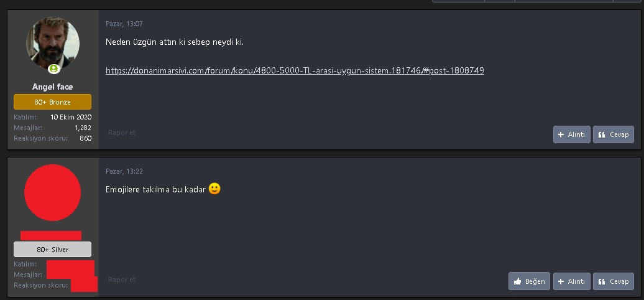Quote Angel face's post with Alıntı
Viewport: 644px width, 300px height.
[x=571, y=134]
